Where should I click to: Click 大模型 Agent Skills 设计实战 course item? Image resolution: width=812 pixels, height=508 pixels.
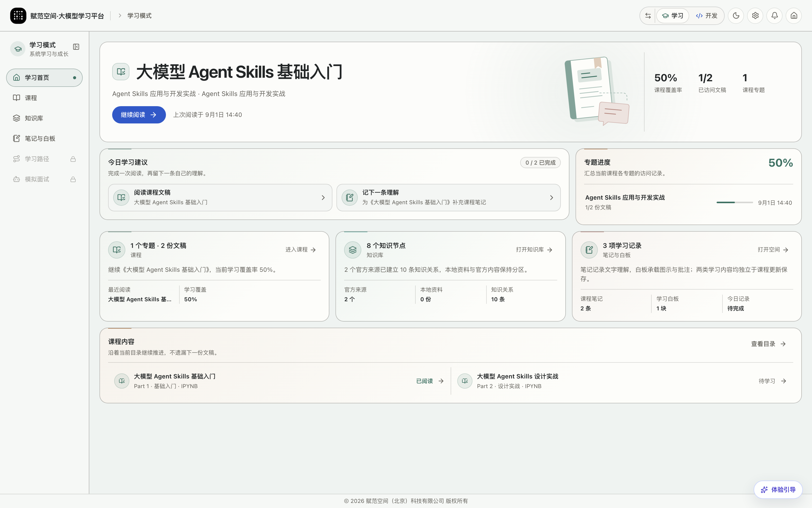(622, 381)
